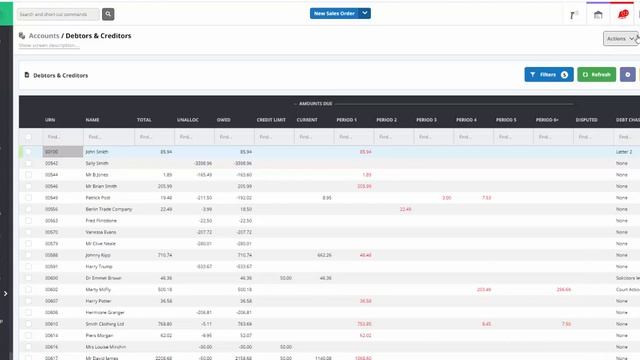Click the OWED Find filter field
The width and height of the screenshot is (640, 360).
click(234, 137)
